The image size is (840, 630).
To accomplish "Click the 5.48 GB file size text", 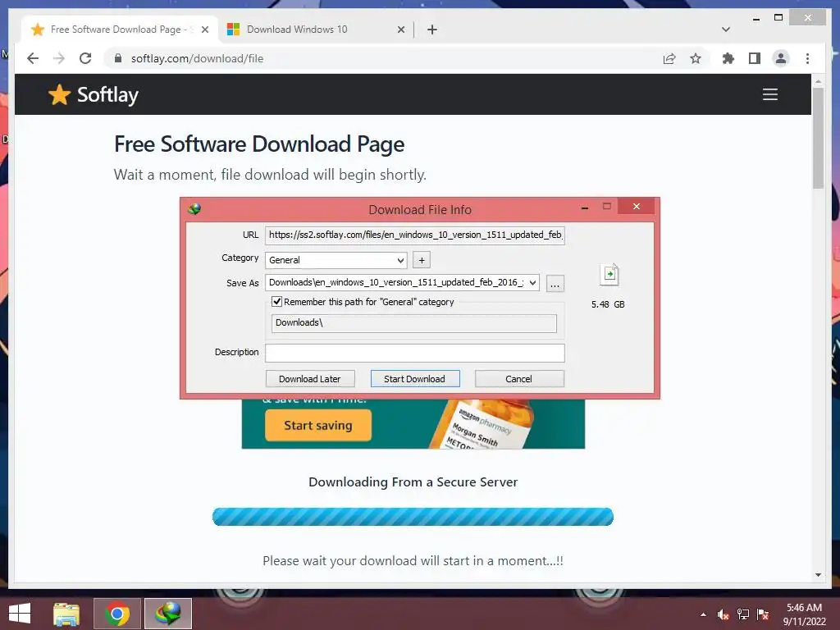I will (x=608, y=304).
